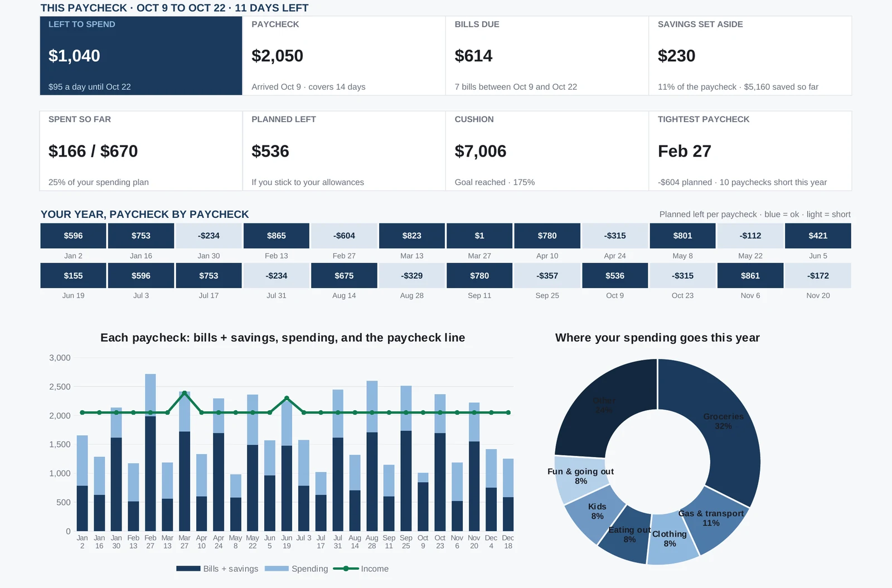Select the Jul 3 paycheck cell $596
The image size is (892, 588).
[141, 276]
